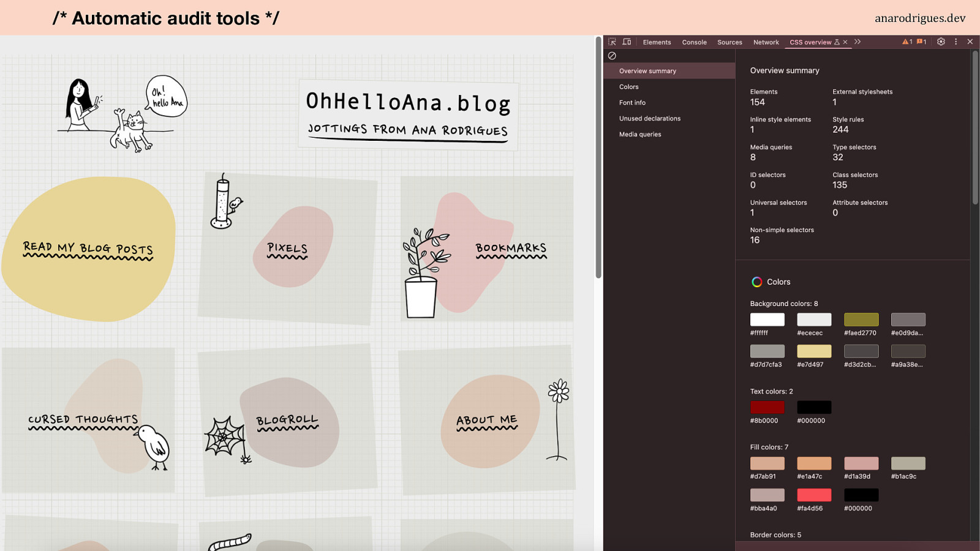
Task: Click the #d3d2cb background swatch
Action: pyautogui.click(x=861, y=351)
